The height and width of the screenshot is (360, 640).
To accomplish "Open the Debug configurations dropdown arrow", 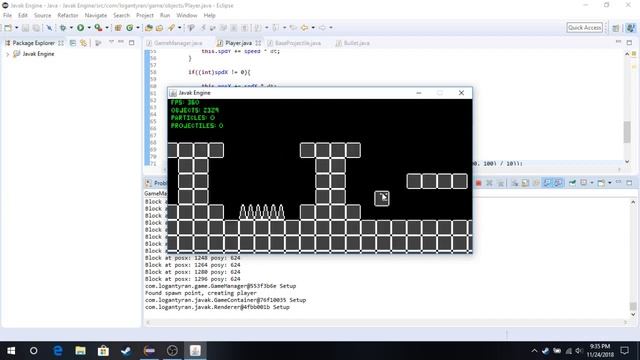I will pos(71,28).
